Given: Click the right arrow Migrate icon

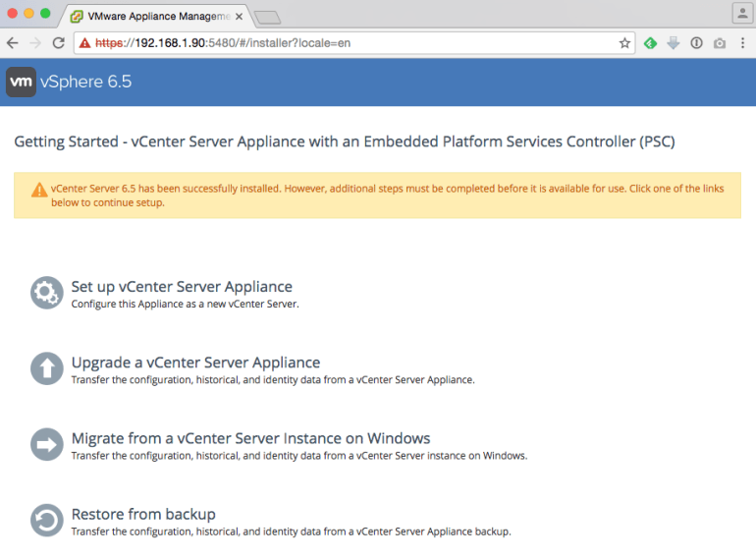Looking at the screenshot, I should point(46,444).
